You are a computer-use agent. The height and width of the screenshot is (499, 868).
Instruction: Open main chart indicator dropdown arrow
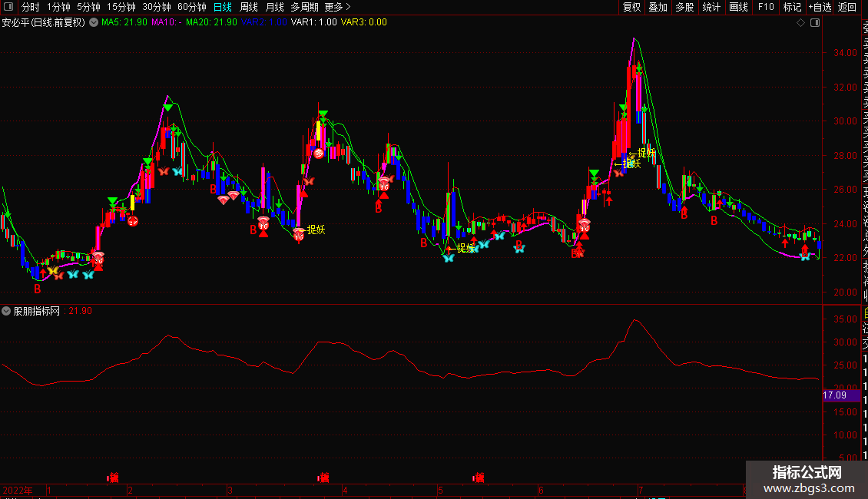point(94,22)
